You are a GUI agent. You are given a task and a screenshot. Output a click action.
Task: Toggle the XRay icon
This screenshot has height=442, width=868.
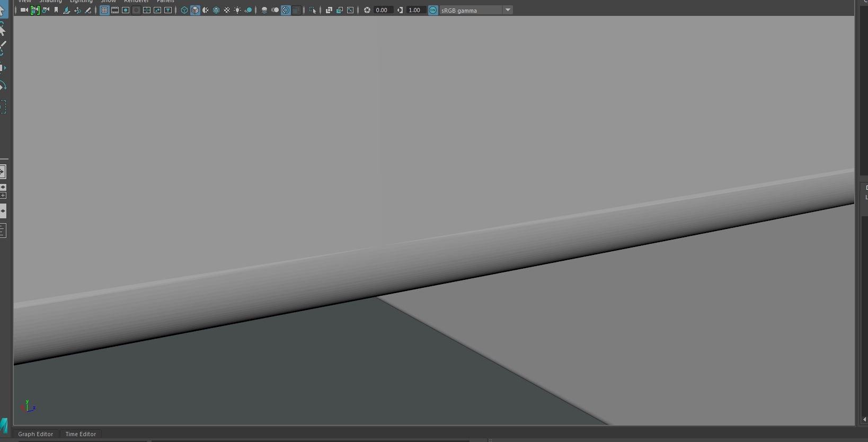(x=329, y=10)
